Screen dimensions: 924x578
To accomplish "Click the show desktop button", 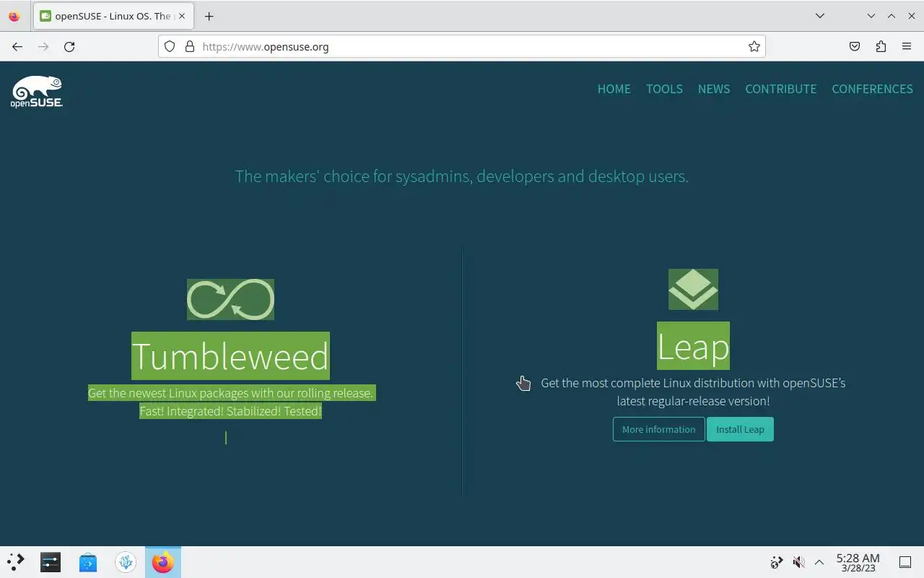I will tap(905, 562).
